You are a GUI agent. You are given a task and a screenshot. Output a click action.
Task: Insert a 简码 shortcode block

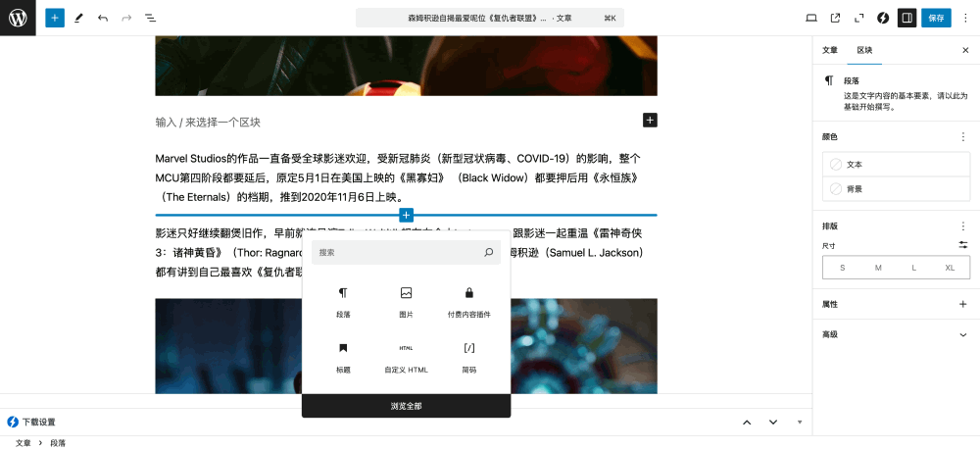(469, 358)
